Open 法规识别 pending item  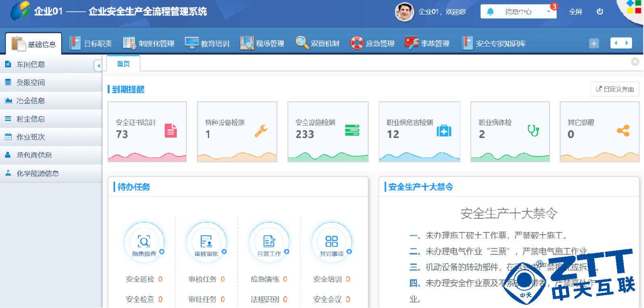[269, 299]
